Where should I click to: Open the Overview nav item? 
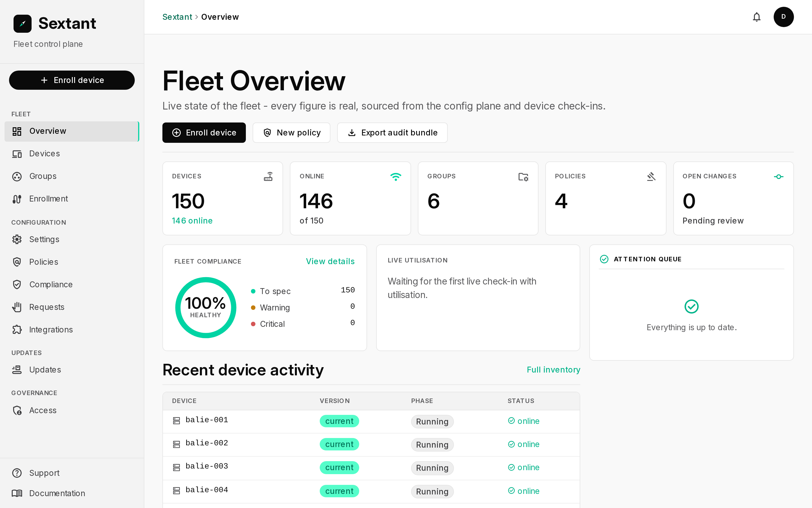pyautogui.click(x=72, y=131)
